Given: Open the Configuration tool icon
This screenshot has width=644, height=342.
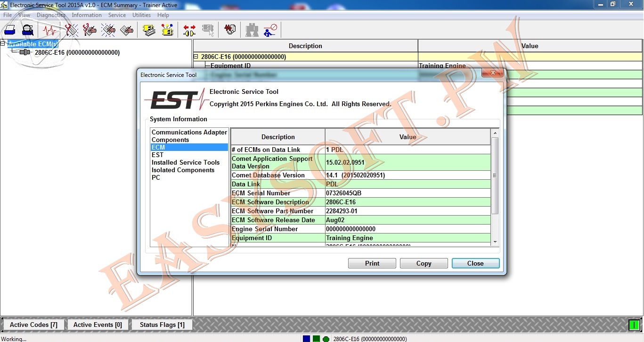Looking at the screenshot, I should (x=167, y=30).
